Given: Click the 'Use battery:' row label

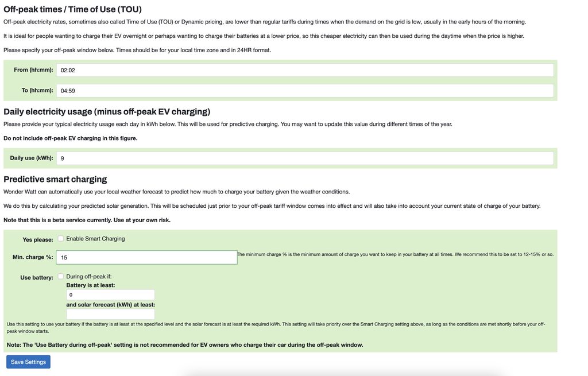Looking at the screenshot, I should click(x=37, y=278).
